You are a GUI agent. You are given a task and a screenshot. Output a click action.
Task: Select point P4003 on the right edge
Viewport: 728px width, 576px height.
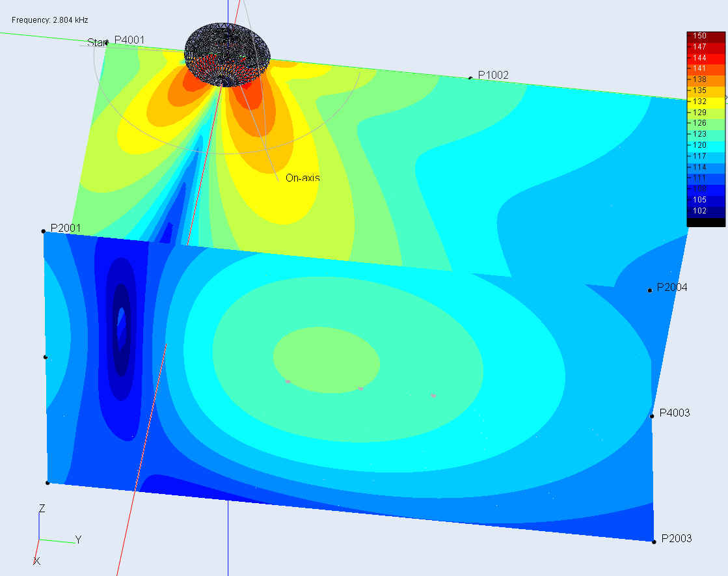click(651, 416)
